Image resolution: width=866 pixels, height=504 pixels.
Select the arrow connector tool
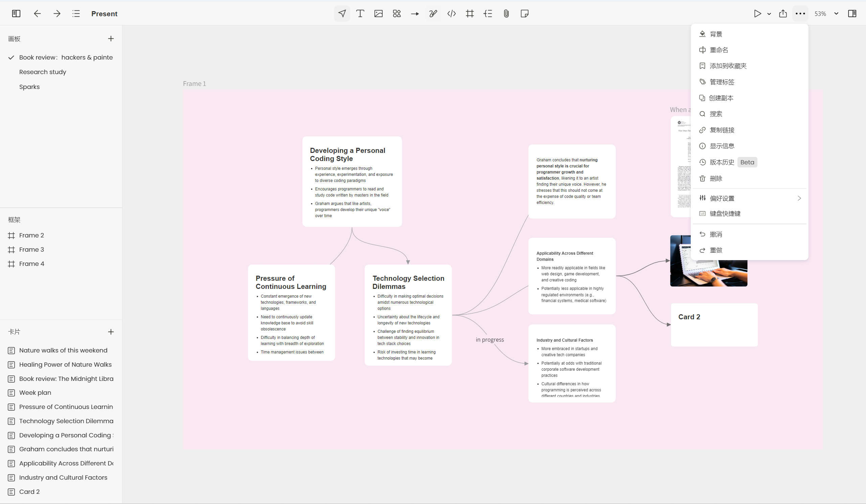[415, 14]
